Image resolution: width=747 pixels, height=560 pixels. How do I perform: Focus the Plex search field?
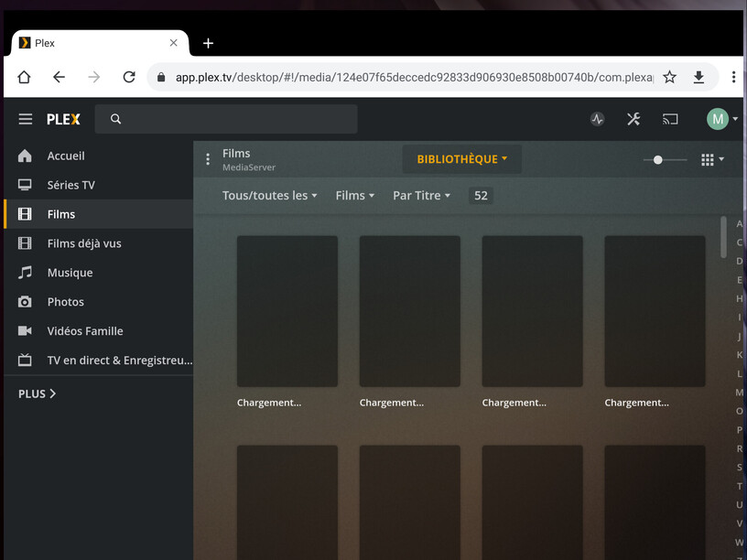[x=226, y=119]
